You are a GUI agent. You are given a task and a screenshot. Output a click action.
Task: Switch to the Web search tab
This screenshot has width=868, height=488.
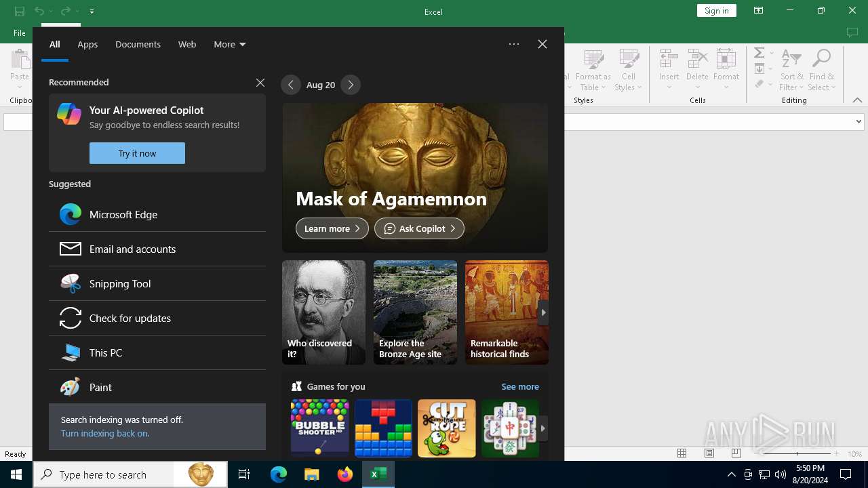point(187,44)
